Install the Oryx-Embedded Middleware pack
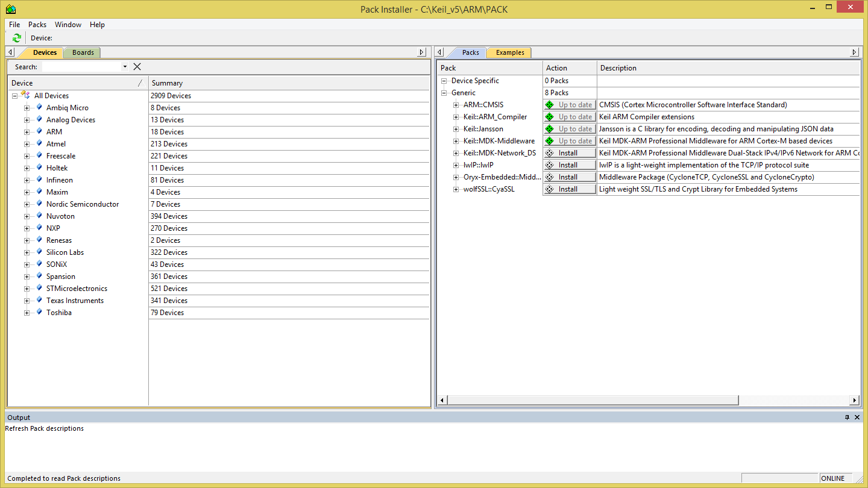The width and height of the screenshot is (868, 488). [x=570, y=177]
